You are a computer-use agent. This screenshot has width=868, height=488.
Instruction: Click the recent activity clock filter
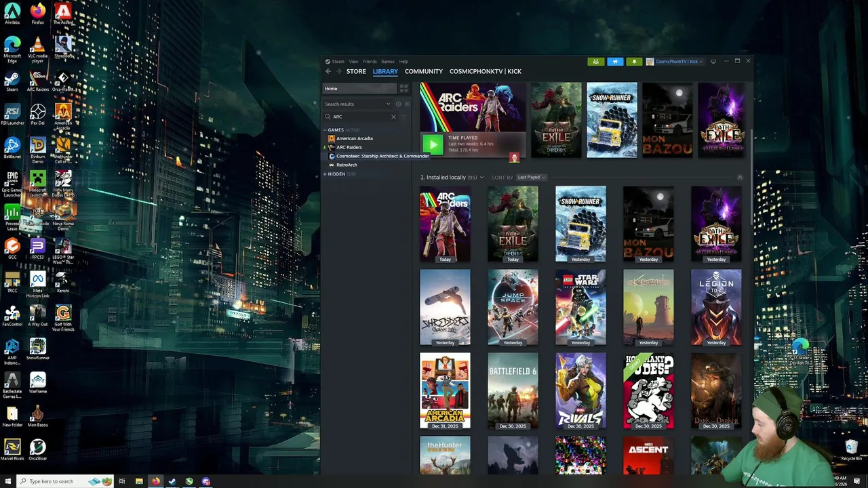398,104
